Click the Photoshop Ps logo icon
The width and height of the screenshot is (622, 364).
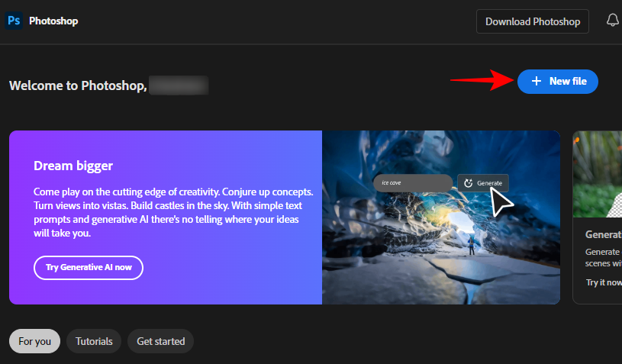14,21
